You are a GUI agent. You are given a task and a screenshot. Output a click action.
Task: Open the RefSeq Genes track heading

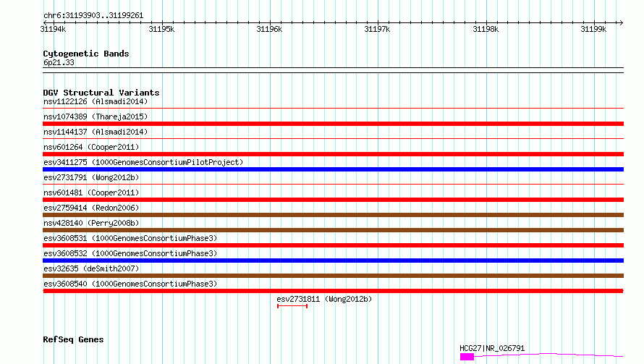click(x=73, y=339)
